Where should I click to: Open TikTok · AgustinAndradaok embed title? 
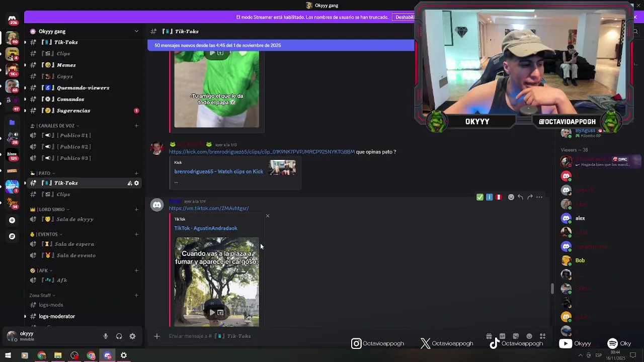[x=206, y=228]
